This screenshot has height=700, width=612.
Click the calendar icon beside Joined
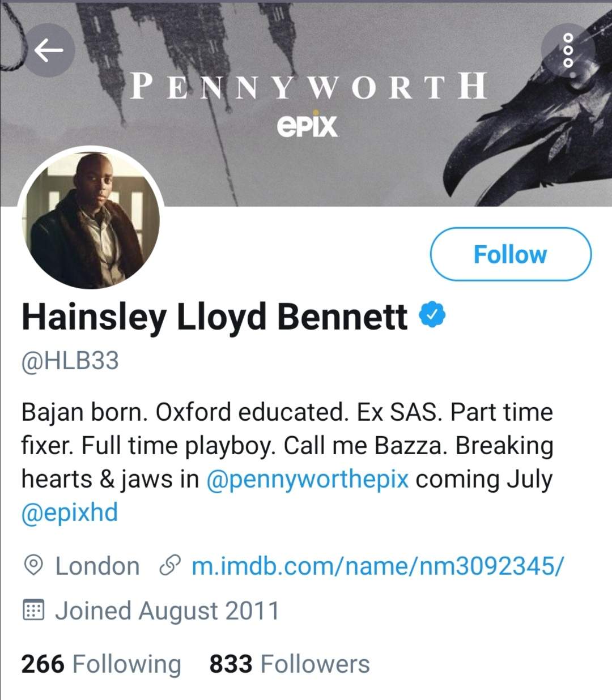click(x=33, y=611)
